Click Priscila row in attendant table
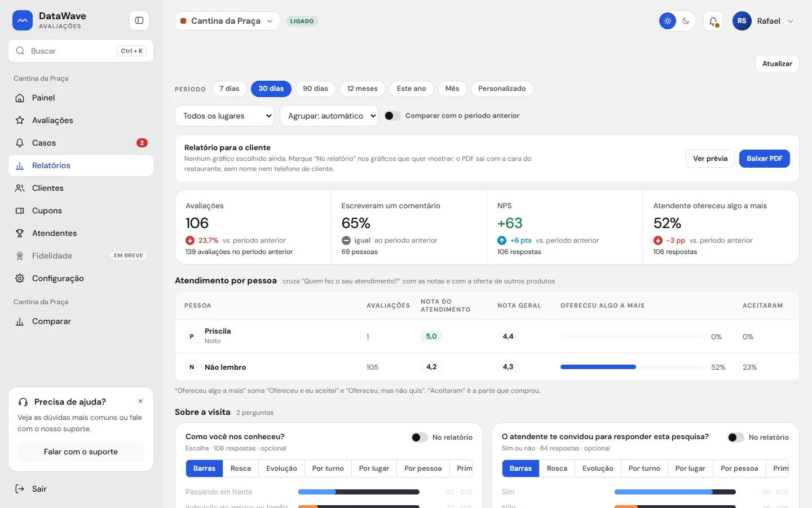Image resolution: width=812 pixels, height=508 pixels. click(487, 336)
